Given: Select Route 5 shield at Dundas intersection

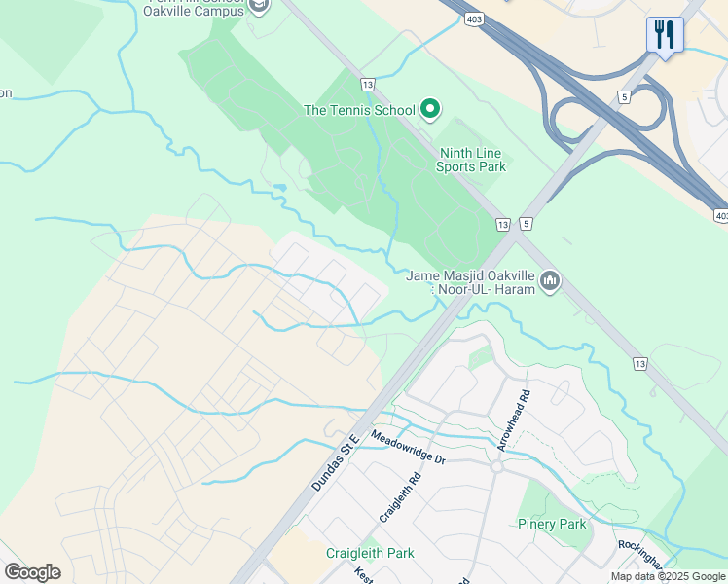Looking at the screenshot, I should coord(526,224).
